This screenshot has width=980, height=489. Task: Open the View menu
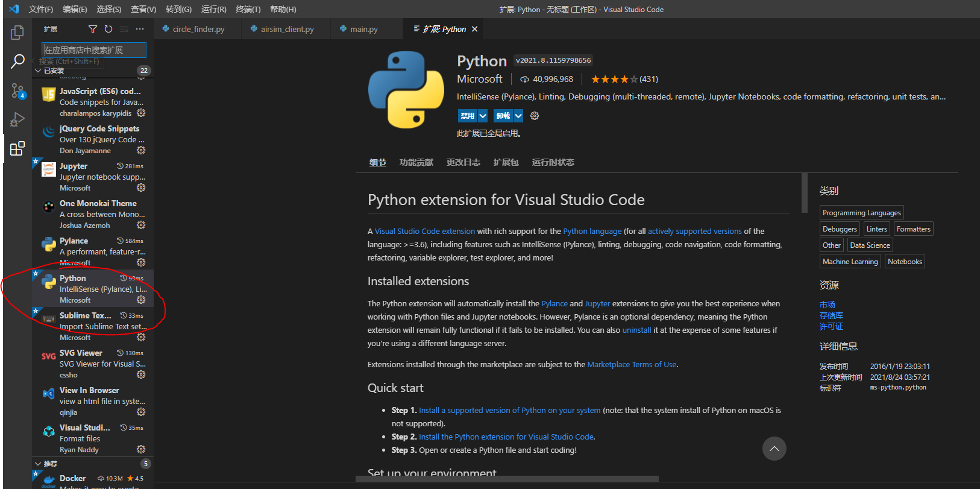(143, 9)
